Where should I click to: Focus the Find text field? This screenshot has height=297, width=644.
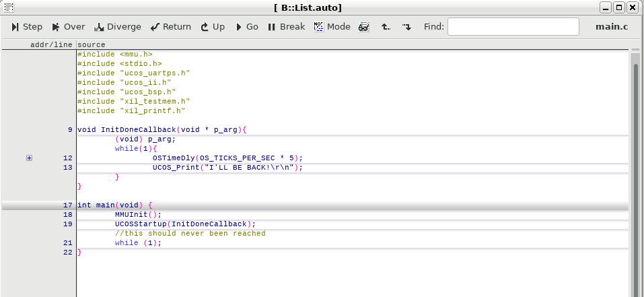pyautogui.click(x=513, y=27)
